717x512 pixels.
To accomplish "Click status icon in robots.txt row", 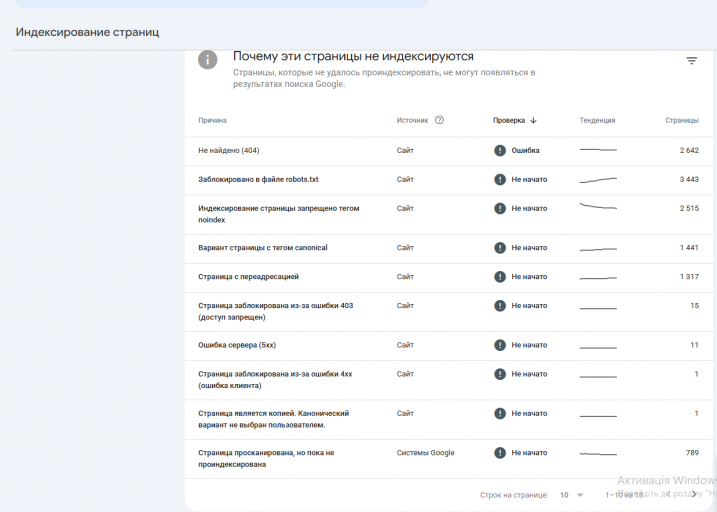I will pyautogui.click(x=500, y=179).
